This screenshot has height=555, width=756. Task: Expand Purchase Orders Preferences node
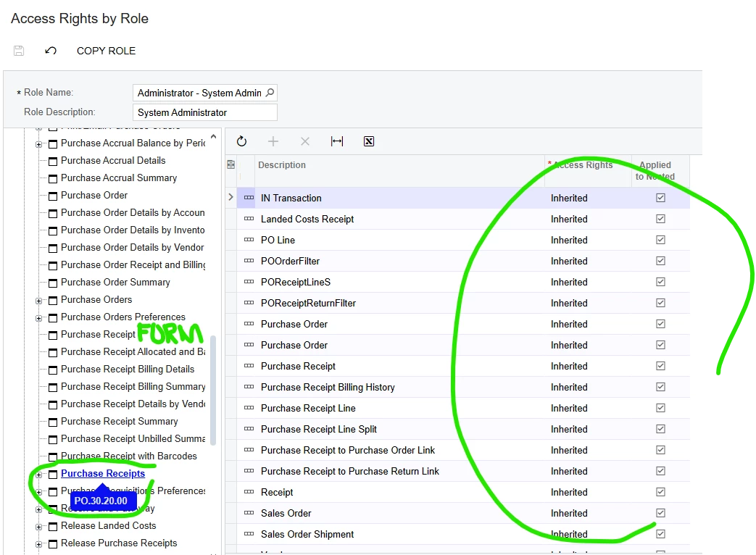click(38, 318)
